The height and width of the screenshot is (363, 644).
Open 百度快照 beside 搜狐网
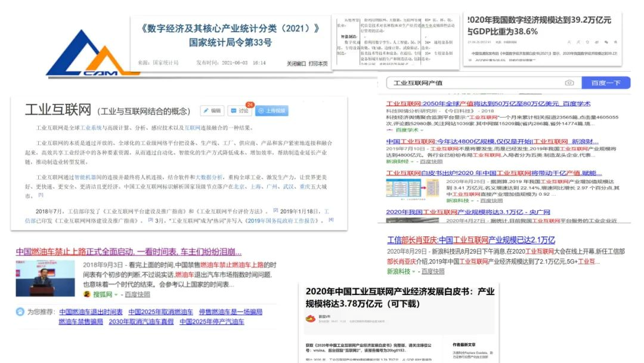[137, 294]
